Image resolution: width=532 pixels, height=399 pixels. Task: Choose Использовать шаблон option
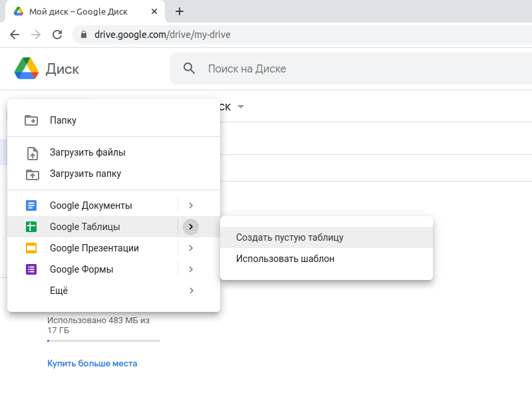(x=285, y=259)
